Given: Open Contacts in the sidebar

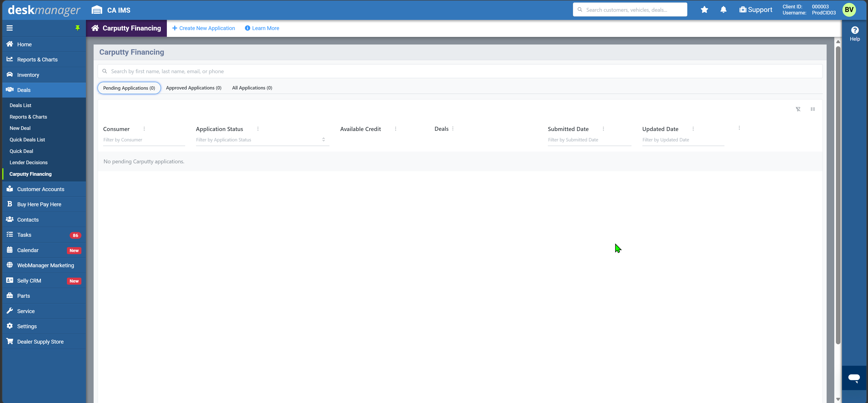Looking at the screenshot, I should coord(44,220).
